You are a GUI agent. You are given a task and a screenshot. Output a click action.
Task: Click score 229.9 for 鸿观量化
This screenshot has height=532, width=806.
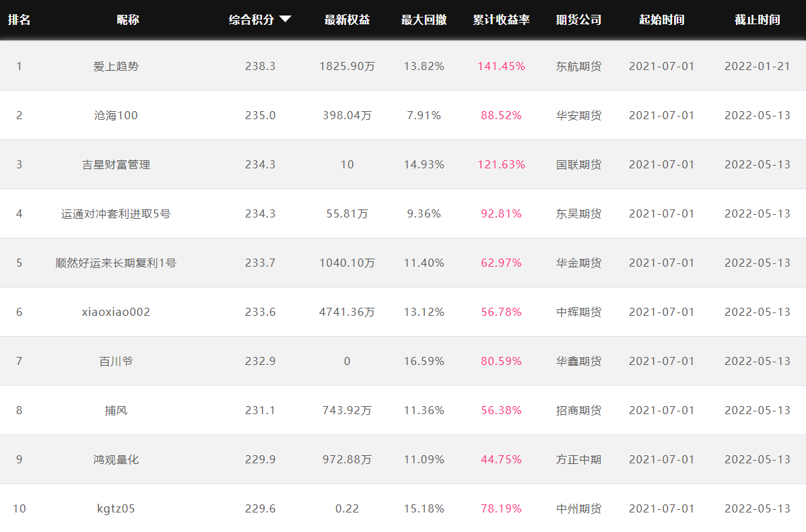click(x=260, y=459)
